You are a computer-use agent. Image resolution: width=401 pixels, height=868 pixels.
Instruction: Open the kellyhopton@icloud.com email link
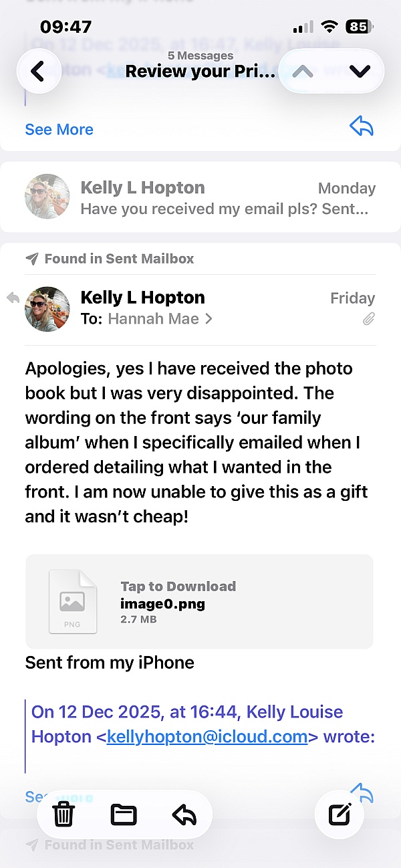(x=207, y=737)
